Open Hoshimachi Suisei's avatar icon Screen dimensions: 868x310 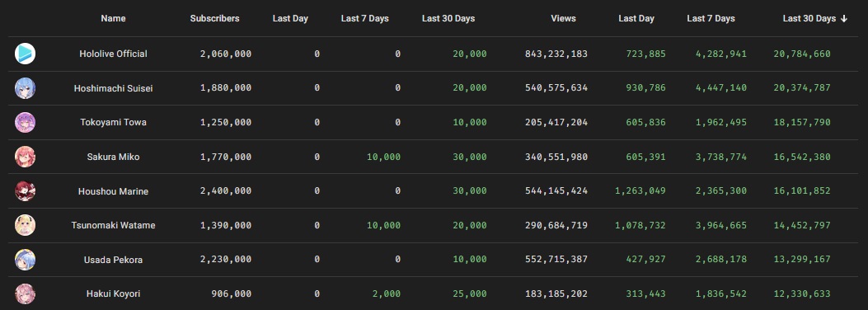tap(25, 88)
